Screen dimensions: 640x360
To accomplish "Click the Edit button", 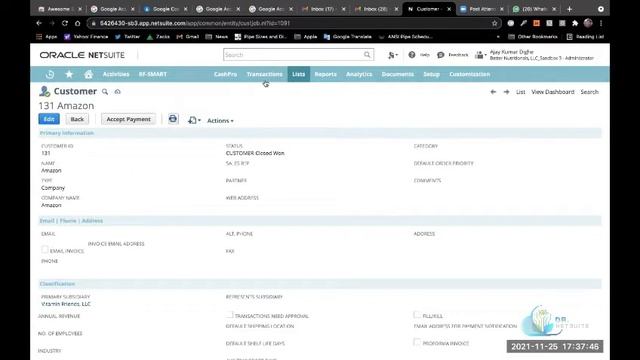I will pos(49,119).
